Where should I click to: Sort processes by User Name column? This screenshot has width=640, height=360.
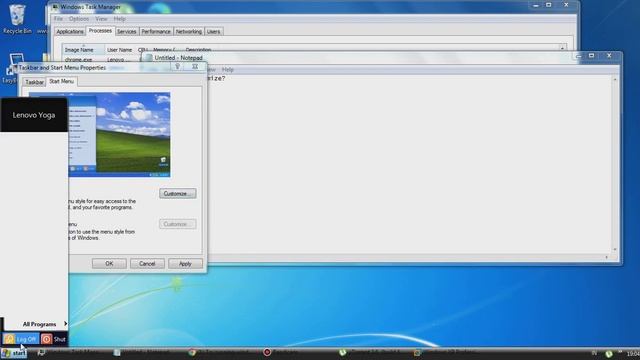point(120,49)
